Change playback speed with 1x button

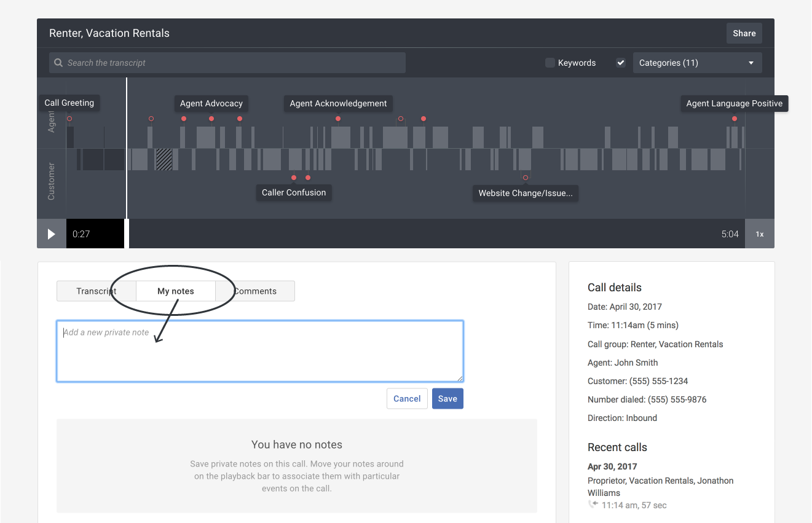click(x=760, y=234)
